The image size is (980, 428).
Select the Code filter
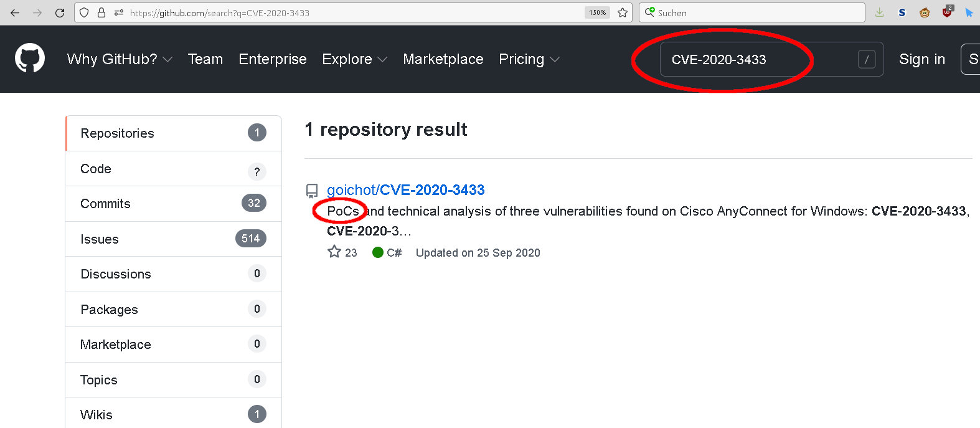pyautogui.click(x=173, y=169)
